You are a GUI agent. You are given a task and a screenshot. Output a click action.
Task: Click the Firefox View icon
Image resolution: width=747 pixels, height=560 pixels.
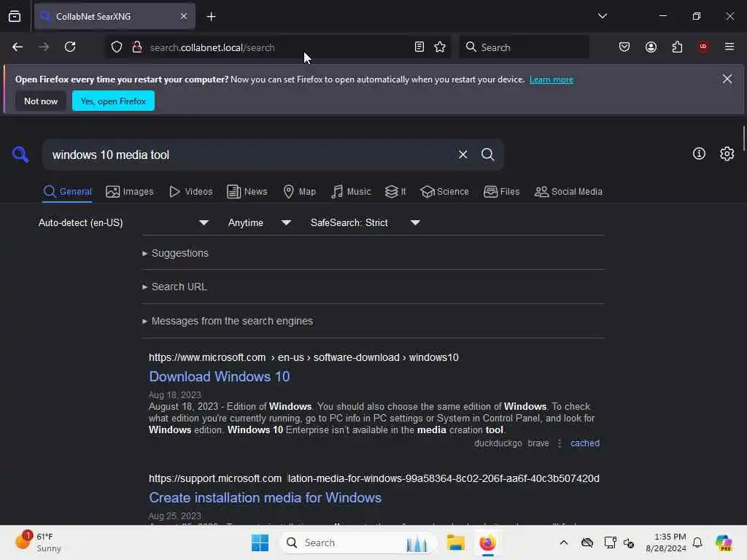coord(15,16)
